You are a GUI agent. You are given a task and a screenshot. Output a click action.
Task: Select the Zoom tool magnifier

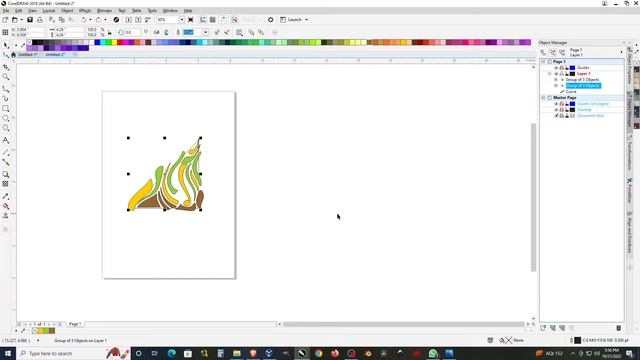click(6, 77)
